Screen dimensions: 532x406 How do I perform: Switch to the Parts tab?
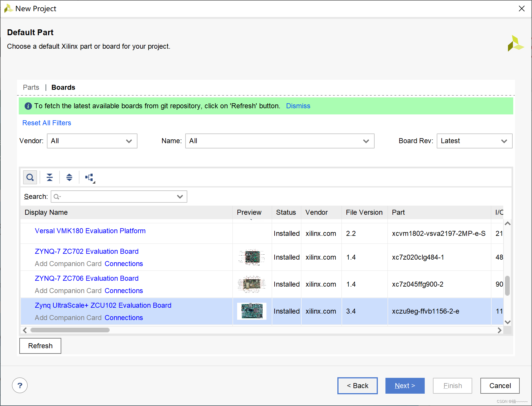click(x=31, y=87)
